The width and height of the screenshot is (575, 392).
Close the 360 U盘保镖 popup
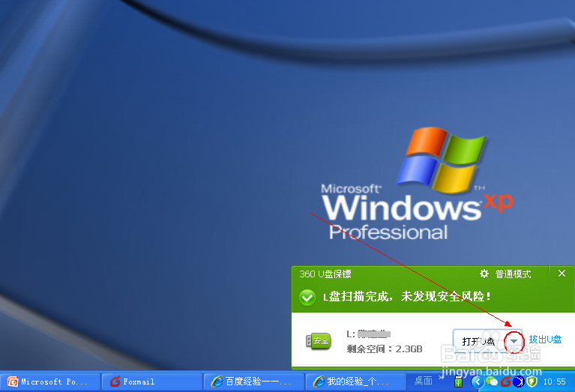pos(562,273)
